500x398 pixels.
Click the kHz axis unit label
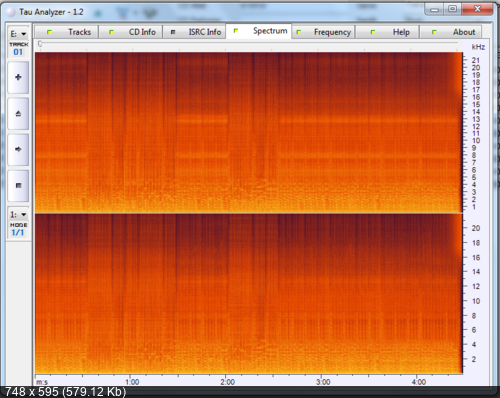click(478, 47)
